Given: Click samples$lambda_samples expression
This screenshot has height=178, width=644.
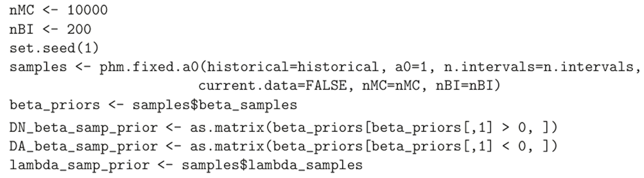Looking at the screenshot, I should point(272,165).
